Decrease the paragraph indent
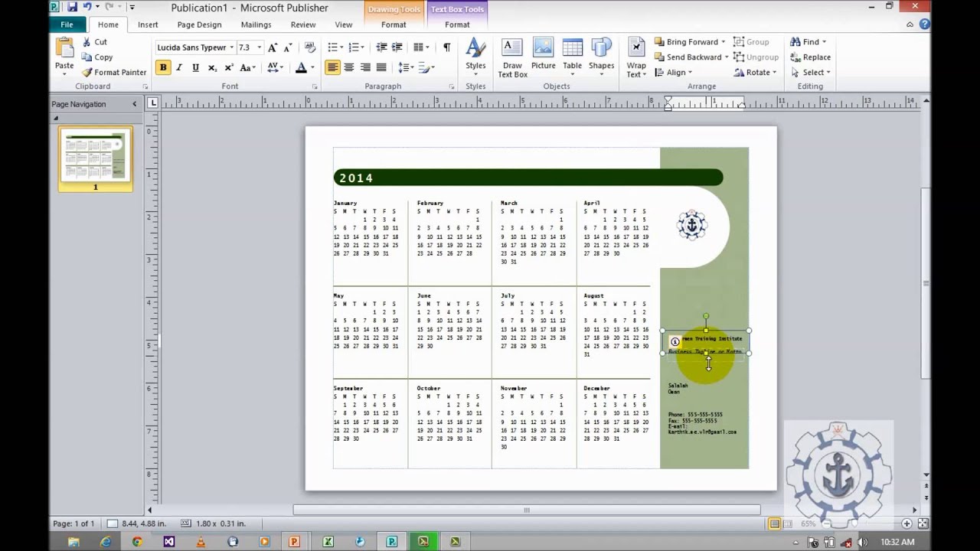Image resolution: width=980 pixels, height=551 pixels. click(x=381, y=47)
